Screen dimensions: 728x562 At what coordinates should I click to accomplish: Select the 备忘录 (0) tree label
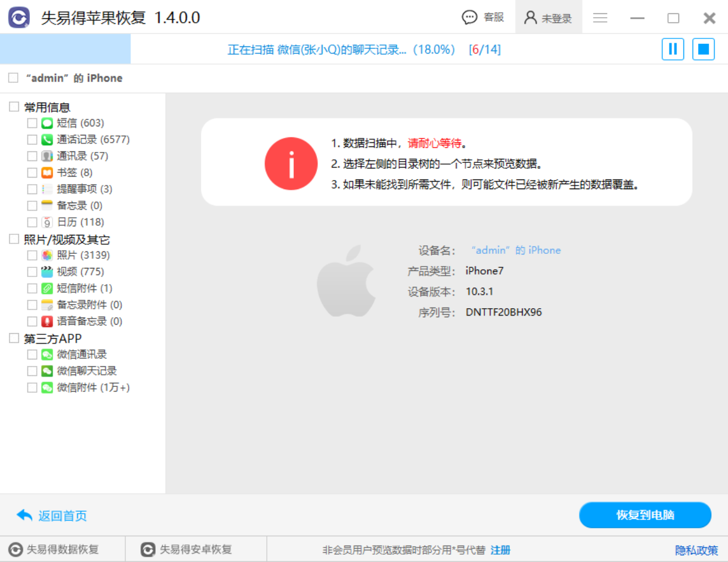click(79, 206)
